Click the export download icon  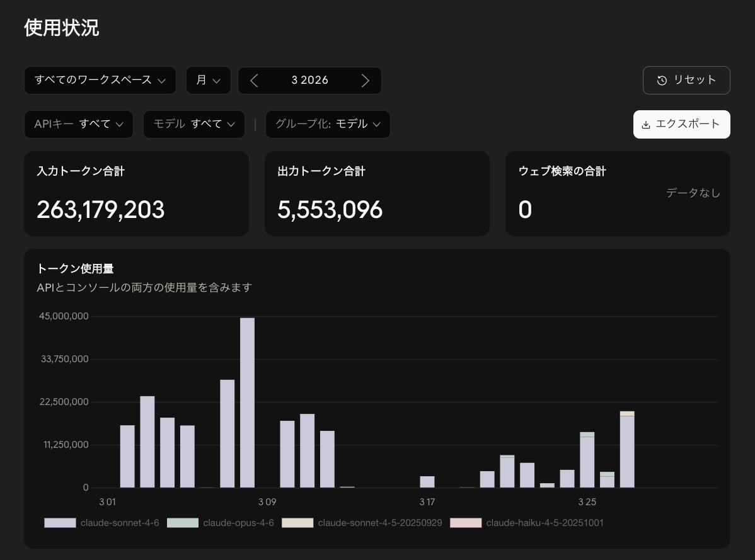point(646,125)
